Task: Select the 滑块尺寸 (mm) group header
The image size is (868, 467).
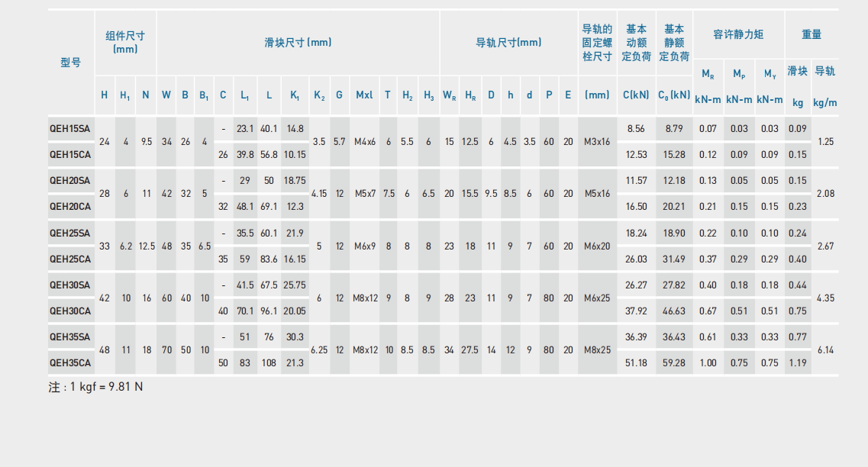Action: 298,43
